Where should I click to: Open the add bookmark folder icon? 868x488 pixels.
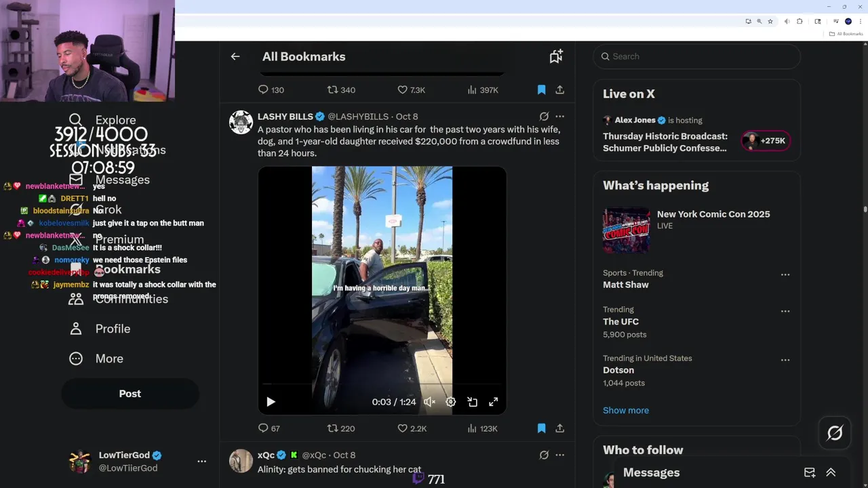tap(556, 57)
